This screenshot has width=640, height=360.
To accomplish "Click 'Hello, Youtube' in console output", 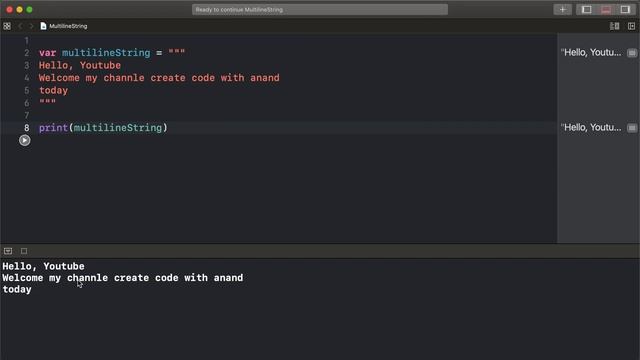I will (x=43, y=266).
